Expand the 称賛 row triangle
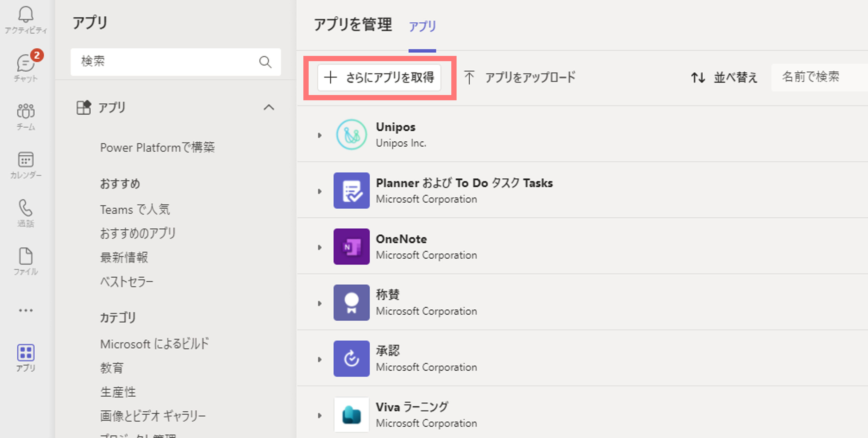The height and width of the screenshot is (438, 868). [x=319, y=303]
